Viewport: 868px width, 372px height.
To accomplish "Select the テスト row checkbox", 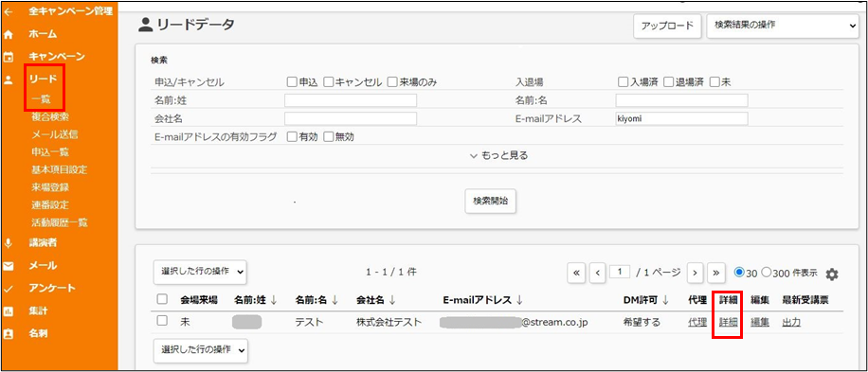I will (x=162, y=321).
